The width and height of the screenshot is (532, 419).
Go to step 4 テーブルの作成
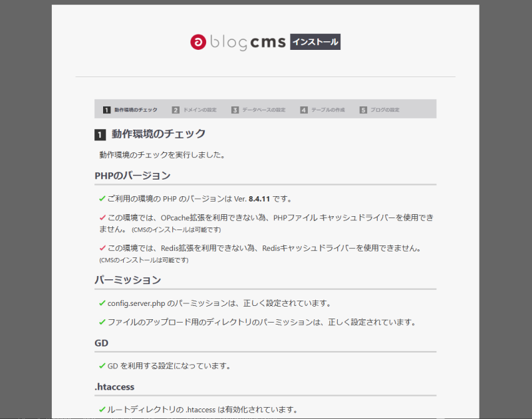pyautogui.click(x=323, y=110)
